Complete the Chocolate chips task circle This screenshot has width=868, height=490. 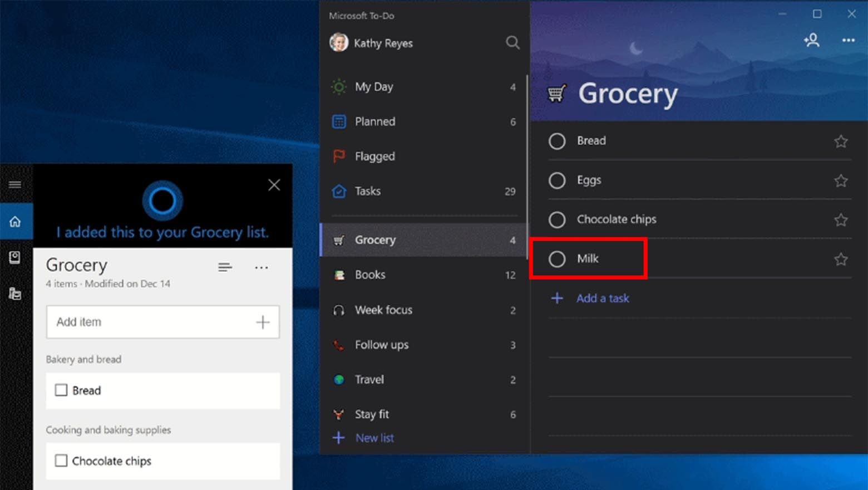557,220
